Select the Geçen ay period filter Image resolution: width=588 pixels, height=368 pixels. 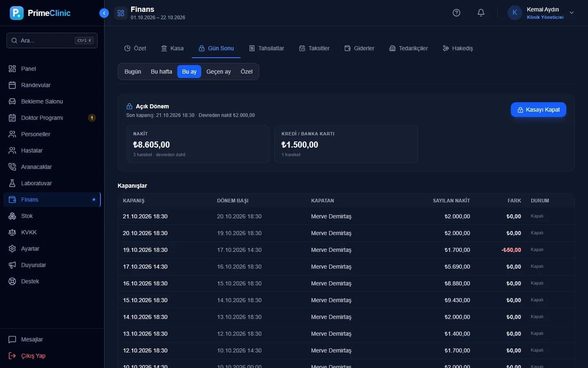coord(218,72)
